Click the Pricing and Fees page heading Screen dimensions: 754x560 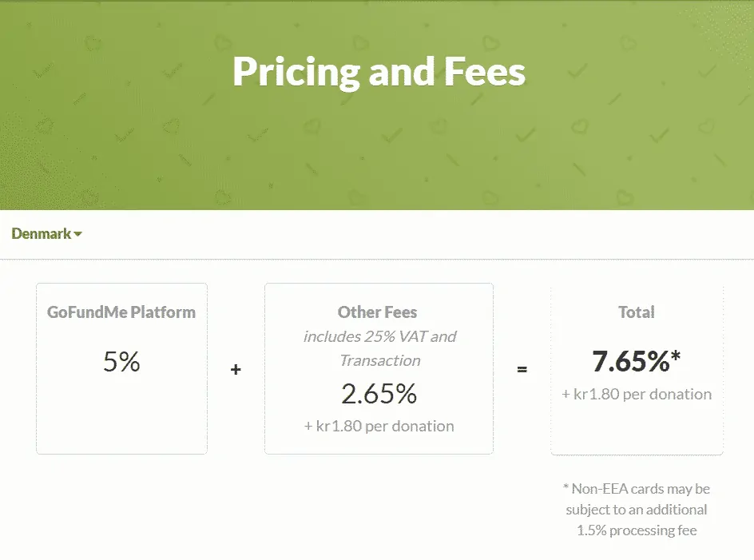coord(379,71)
